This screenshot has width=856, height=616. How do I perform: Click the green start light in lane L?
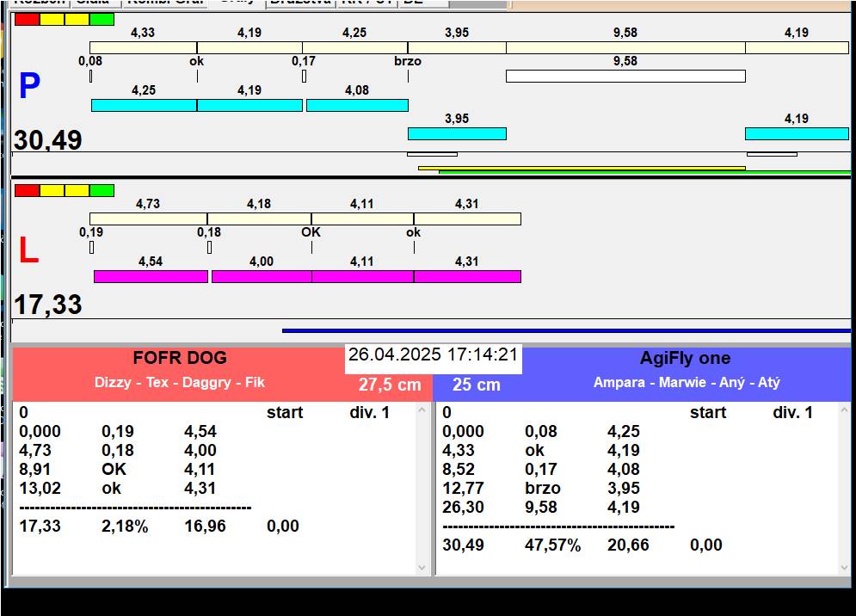coord(102,190)
